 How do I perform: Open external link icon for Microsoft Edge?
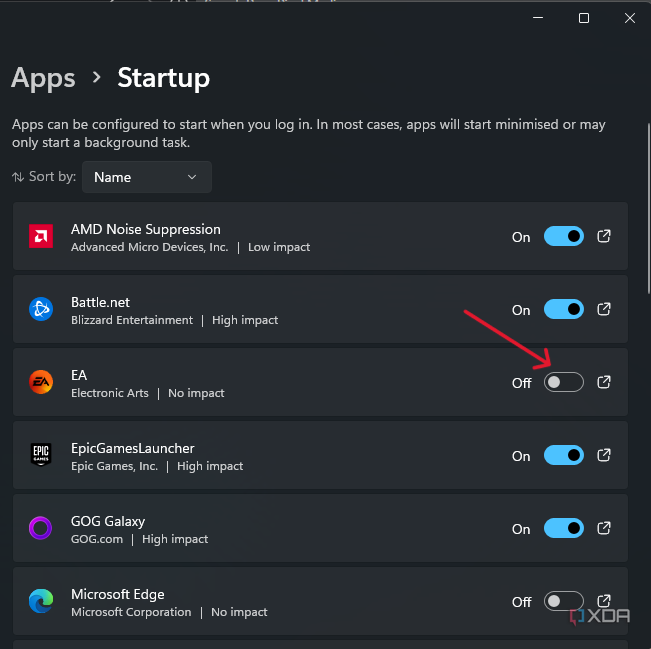604,601
